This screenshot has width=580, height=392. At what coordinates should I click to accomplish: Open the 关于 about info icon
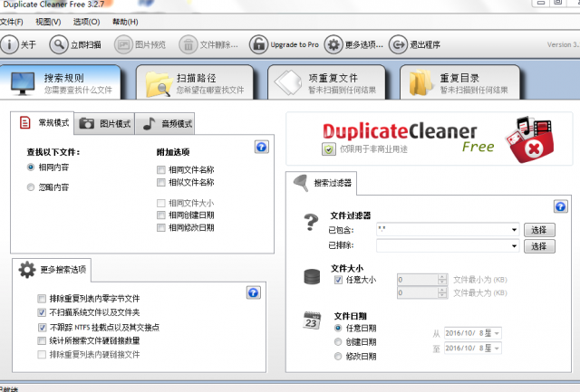click(10, 44)
